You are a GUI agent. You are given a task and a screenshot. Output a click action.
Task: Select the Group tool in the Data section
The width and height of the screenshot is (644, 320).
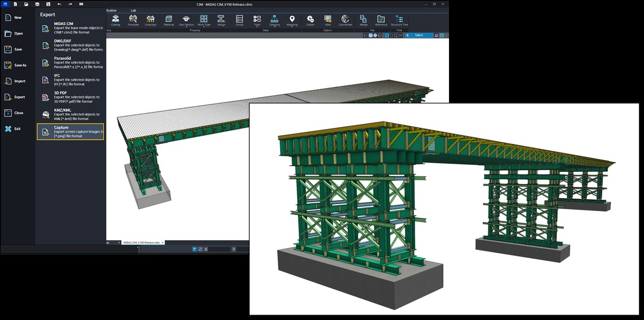click(240, 21)
